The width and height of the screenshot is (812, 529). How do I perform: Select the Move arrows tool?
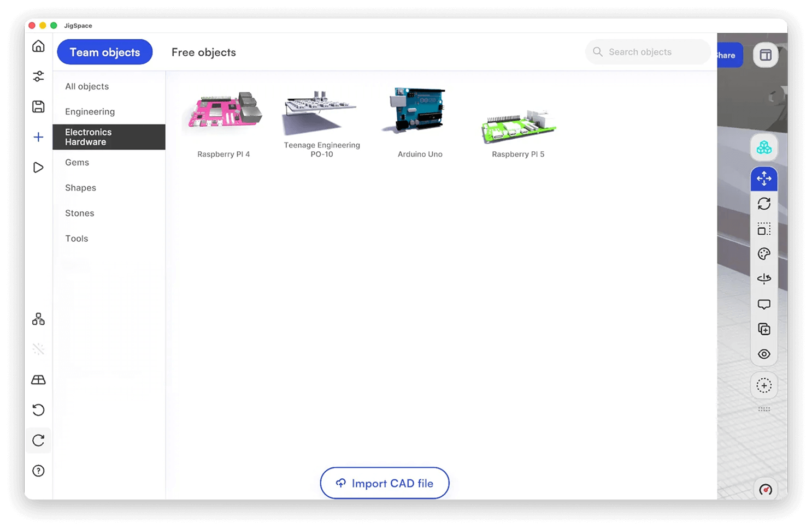pyautogui.click(x=764, y=179)
